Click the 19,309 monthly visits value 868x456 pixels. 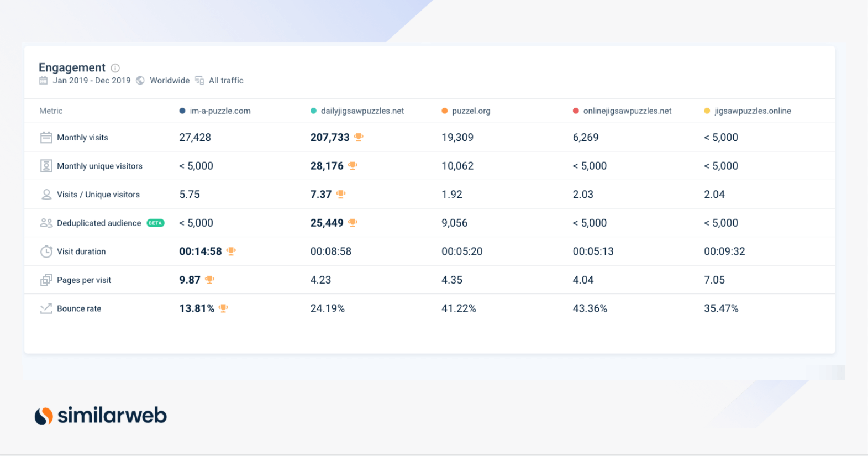(457, 137)
